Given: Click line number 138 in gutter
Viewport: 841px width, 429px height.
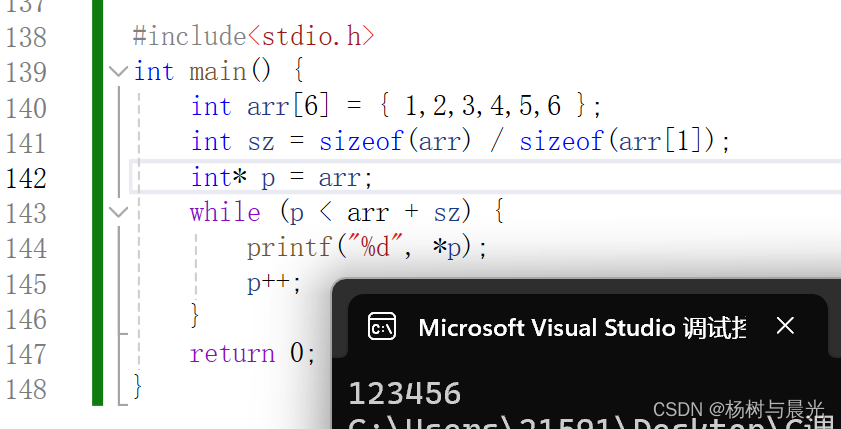Looking at the screenshot, I should click(26, 37).
